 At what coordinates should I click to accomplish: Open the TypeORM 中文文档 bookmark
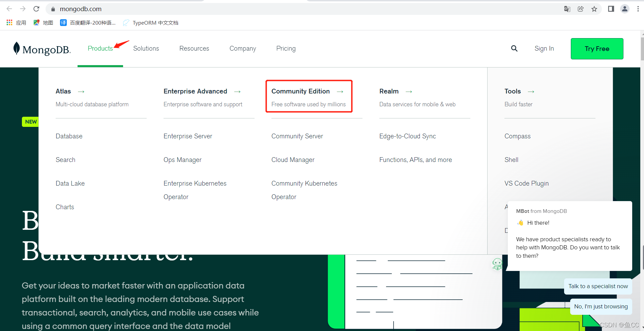coord(151,23)
